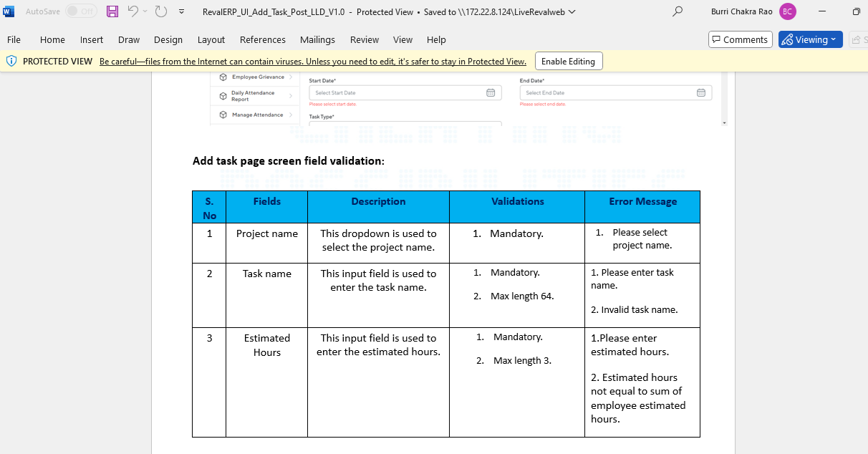Click the Select Start Date input field
Viewport: 868px width, 454px height.
(x=397, y=93)
